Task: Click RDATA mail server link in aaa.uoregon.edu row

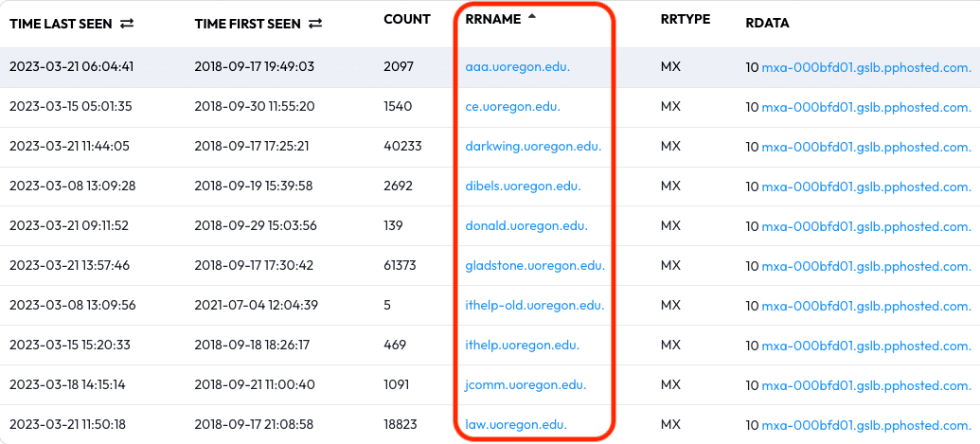Action: pyautogui.click(x=867, y=67)
